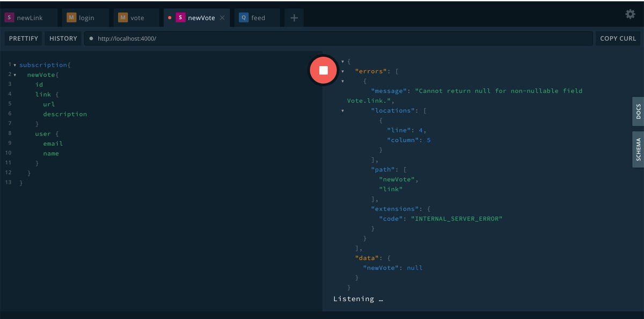This screenshot has width=644, height=319.
Task: Click "description" field in query
Action: tap(65, 114)
